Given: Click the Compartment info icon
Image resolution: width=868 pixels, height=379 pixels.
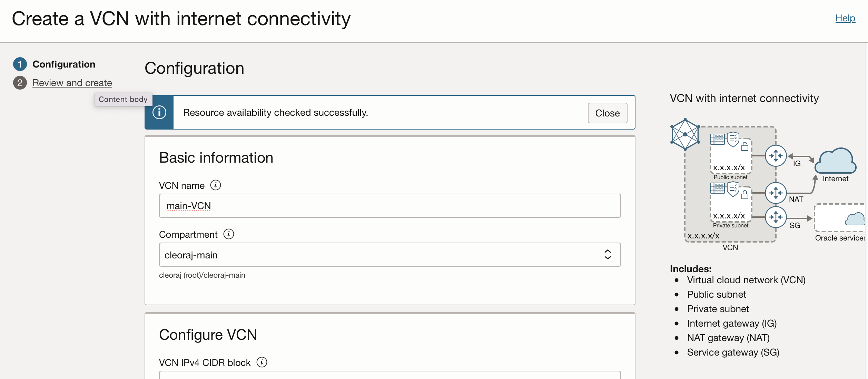Looking at the screenshot, I should click(x=229, y=234).
